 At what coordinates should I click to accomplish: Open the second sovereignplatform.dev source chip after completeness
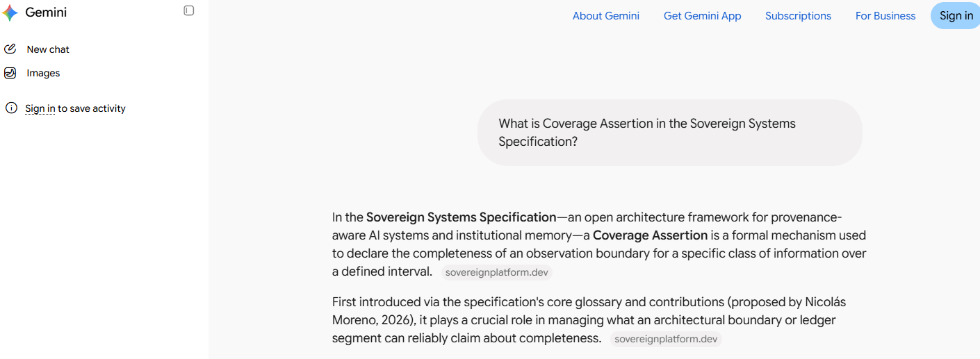[x=666, y=339]
